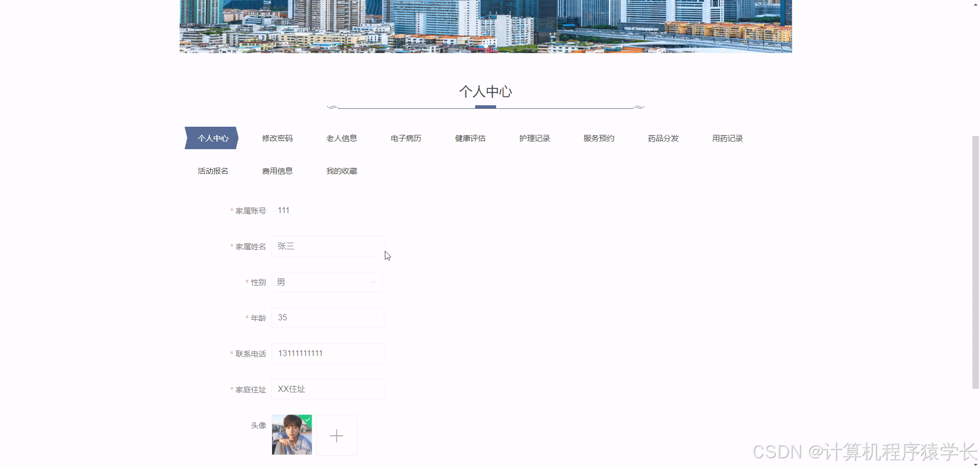
Task: Open the 性别 gender dropdown
Action: click(x=326, y=282)
